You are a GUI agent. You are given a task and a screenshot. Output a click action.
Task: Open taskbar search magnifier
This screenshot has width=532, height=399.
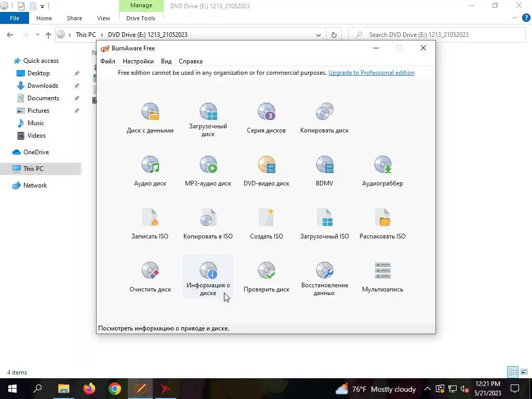pos(37,389)
